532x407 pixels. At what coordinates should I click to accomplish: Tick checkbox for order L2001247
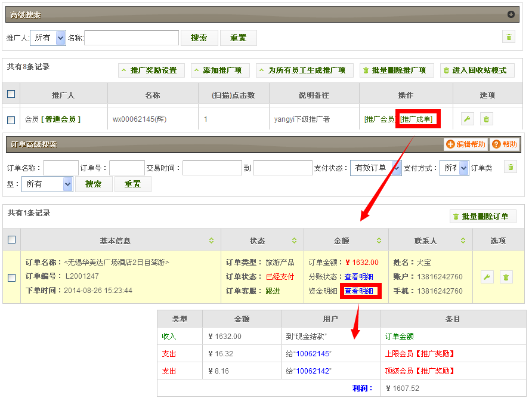click(x=11, y=277)
